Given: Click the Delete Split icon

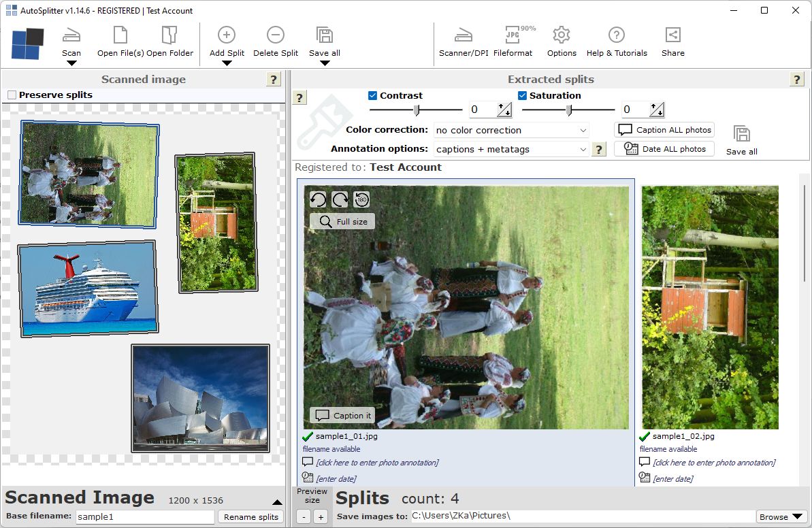Looking at the screenshot, I should point(276,35).
